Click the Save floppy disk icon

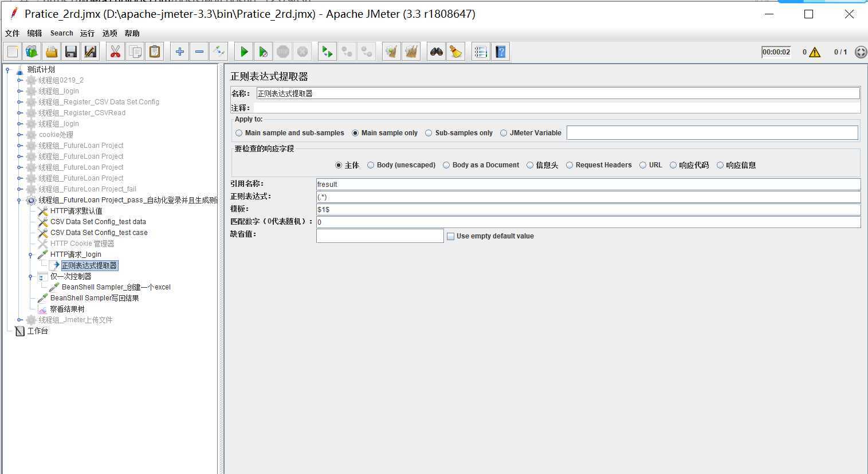pyautogui.click(x=71, y=52)
